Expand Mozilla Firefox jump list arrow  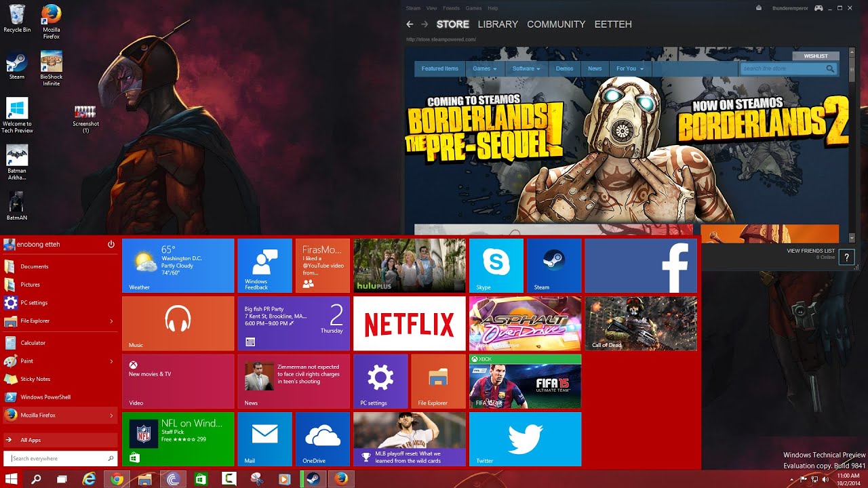coord(111,415)
